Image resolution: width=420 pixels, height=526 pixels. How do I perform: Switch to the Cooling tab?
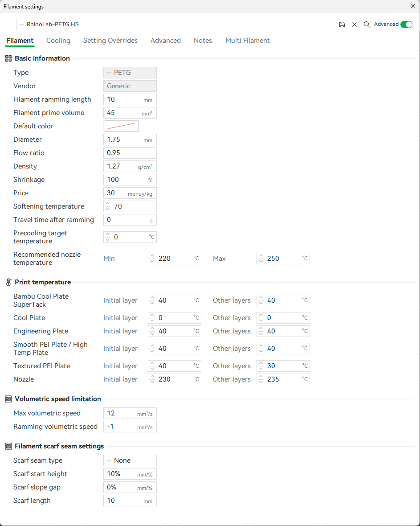[58, 41]
